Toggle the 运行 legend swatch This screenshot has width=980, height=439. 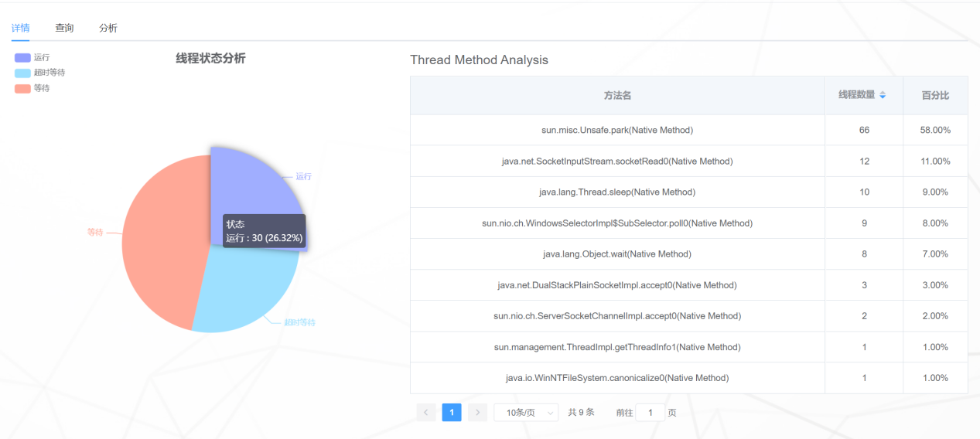(x=22, y=58)
